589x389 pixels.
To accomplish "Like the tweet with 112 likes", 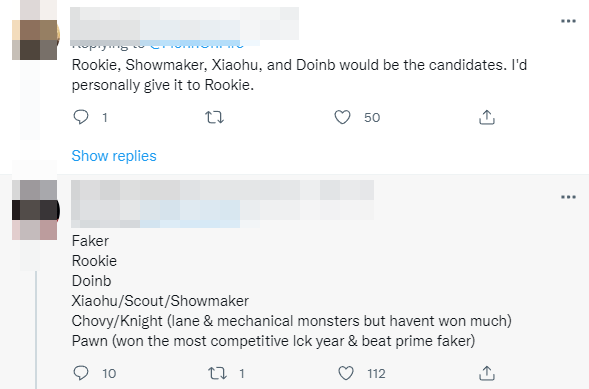I will pyautogui.click(x=346, y=373).
